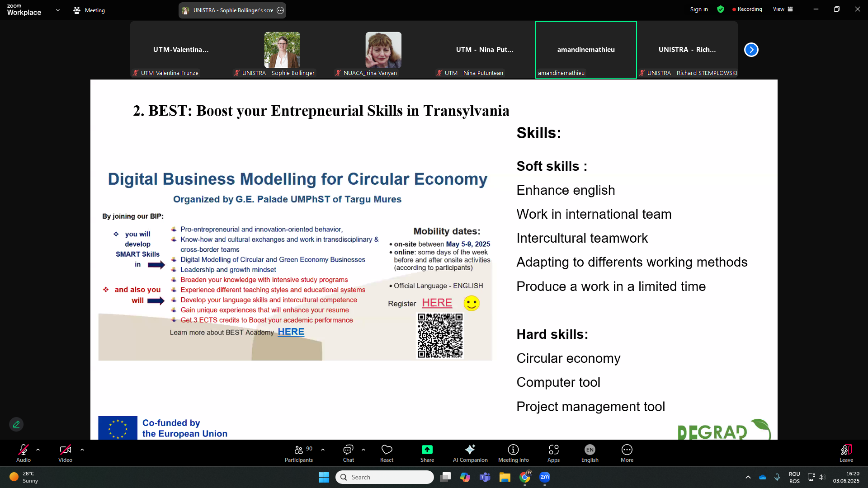868x488 pixels.
Task: Open the Chat panel
Action: [348, 453]
